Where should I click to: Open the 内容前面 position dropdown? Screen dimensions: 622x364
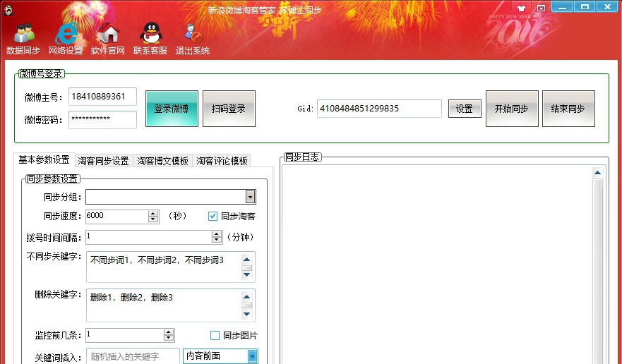(x=252, y=356)
